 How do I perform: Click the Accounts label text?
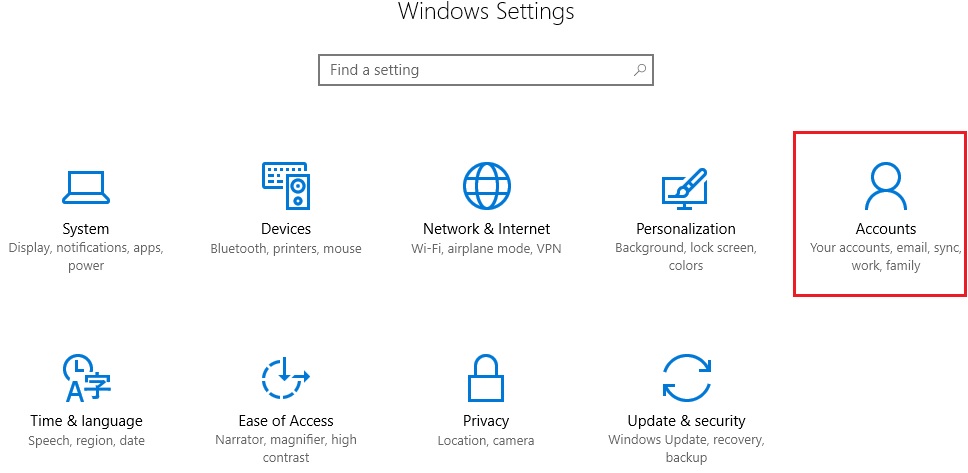[886, 229]
